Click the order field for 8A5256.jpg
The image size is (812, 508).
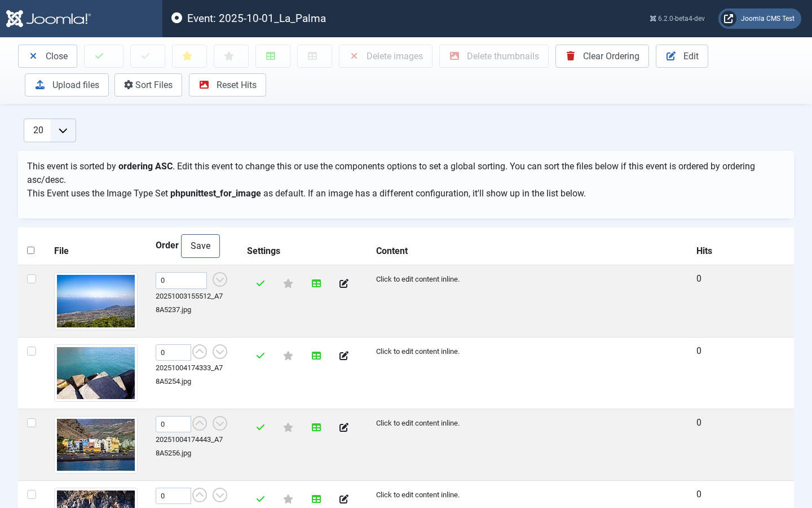click(173, 424)
